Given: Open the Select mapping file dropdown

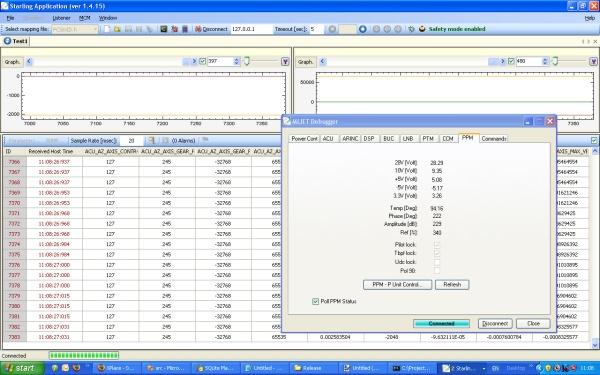Looking at the screenshot, I should (x=75, y=29).
